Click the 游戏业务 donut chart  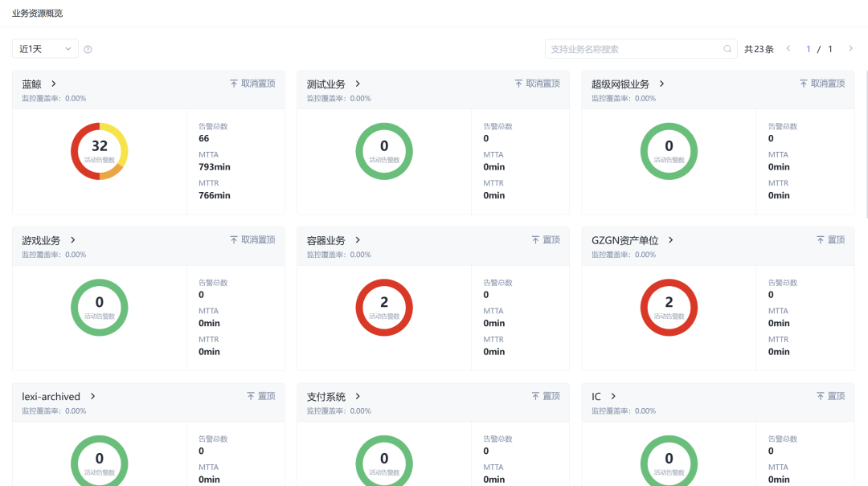[100, 307]
